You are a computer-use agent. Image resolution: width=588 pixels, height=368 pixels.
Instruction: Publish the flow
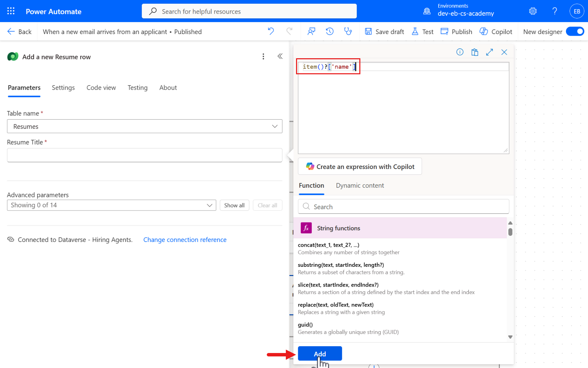coord(456,31)
